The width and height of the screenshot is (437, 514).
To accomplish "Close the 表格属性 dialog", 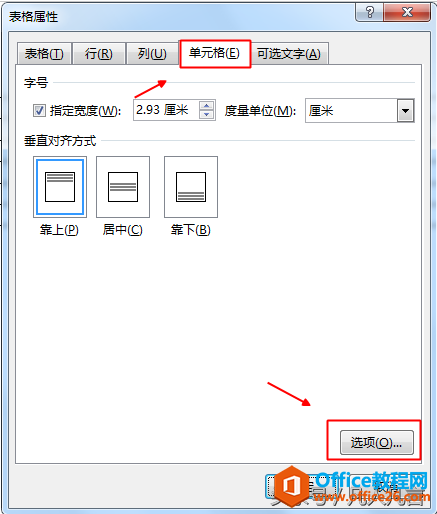I will pos(407,13).
